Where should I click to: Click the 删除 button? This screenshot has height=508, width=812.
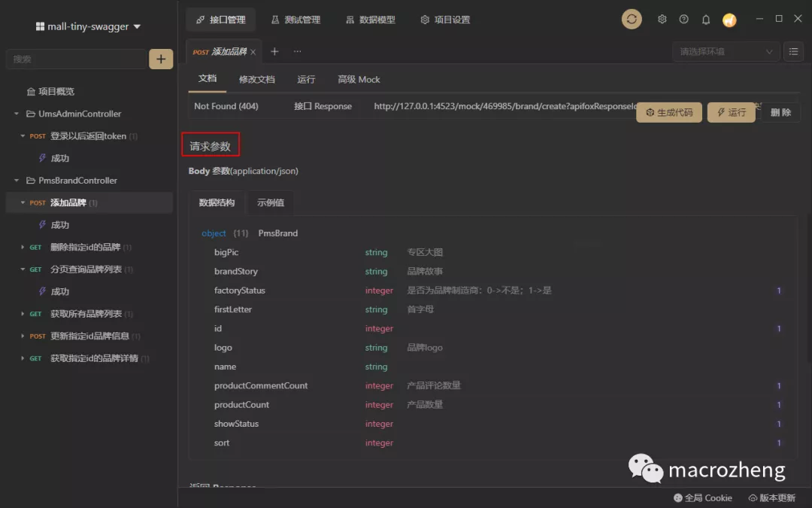pos(780,112)
